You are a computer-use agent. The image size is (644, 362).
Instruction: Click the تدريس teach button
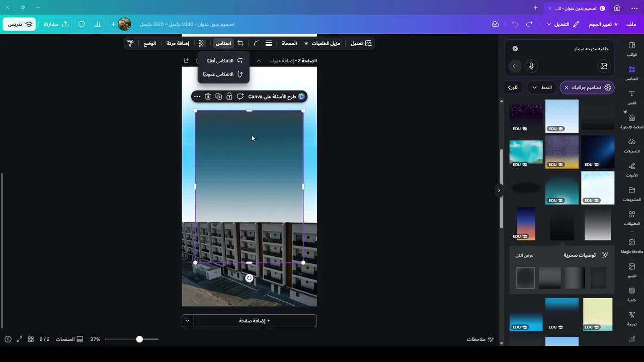(x=19, y=24)
